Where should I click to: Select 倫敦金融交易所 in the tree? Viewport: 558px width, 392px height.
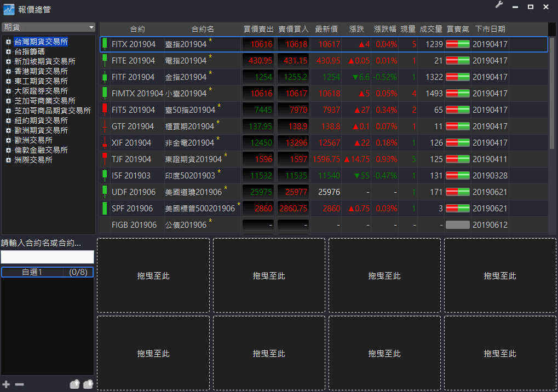click(41, 150)
